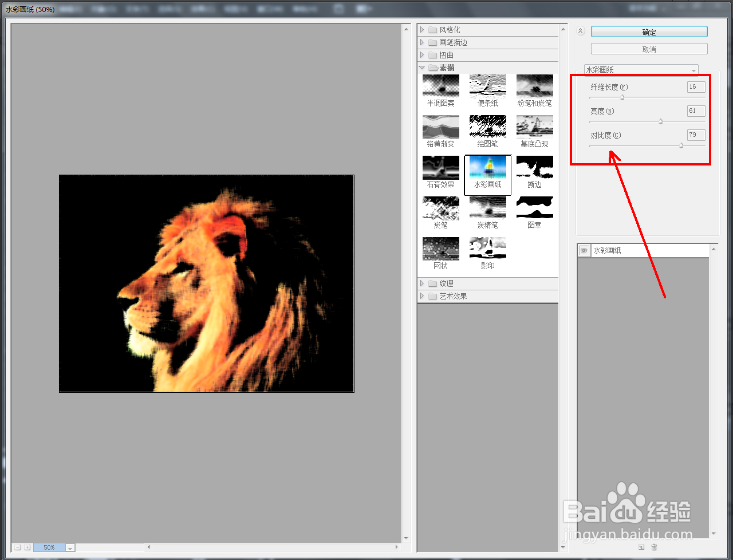Select the 半调图案 filter thumbnail
Viewport: 733px width, 560px height.
point(440,86)
